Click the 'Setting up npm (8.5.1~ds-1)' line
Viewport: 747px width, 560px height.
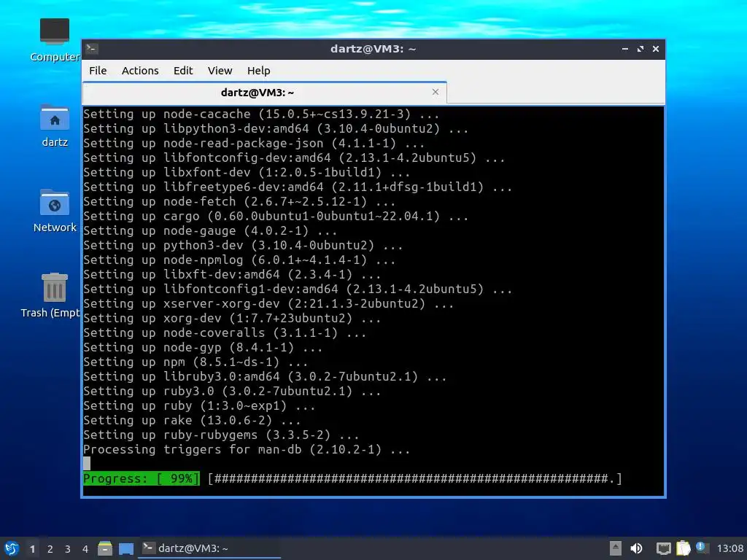tap(196, 362)
